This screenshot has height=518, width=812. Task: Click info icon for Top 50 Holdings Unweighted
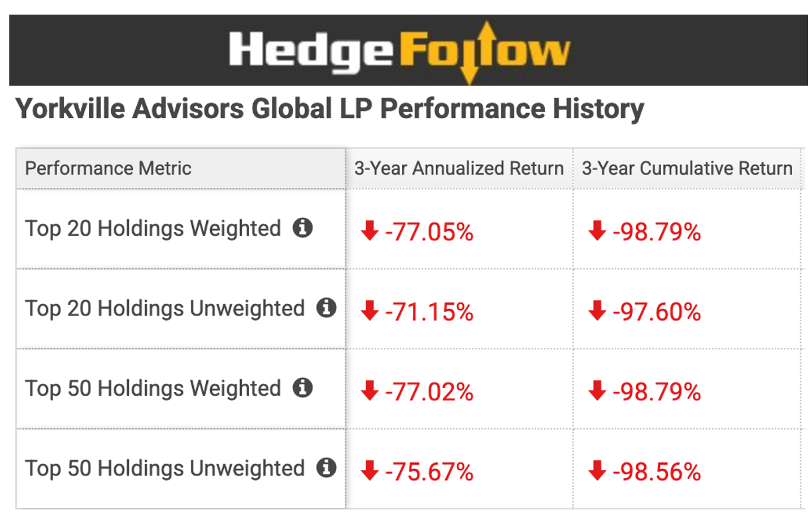coord(326,468)
